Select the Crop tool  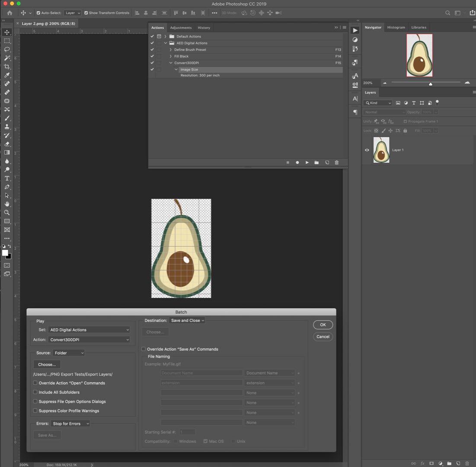pyautogui.click(x=7, y=67)
